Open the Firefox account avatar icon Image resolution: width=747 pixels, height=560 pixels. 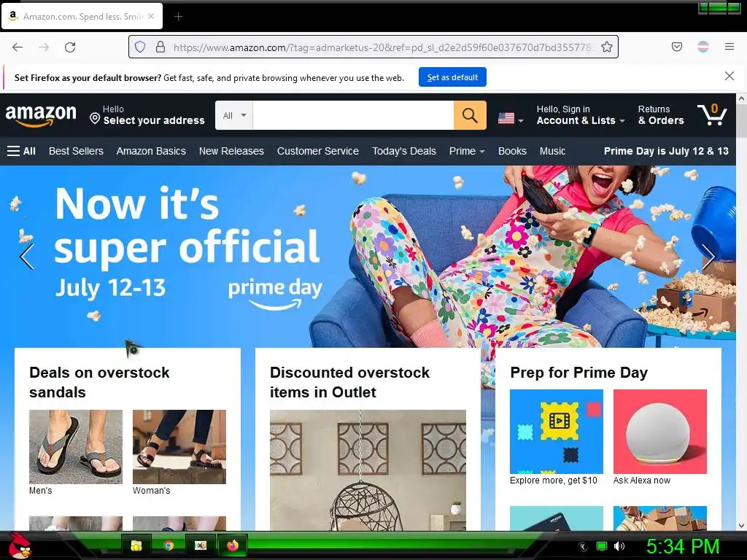click(703, 47)
